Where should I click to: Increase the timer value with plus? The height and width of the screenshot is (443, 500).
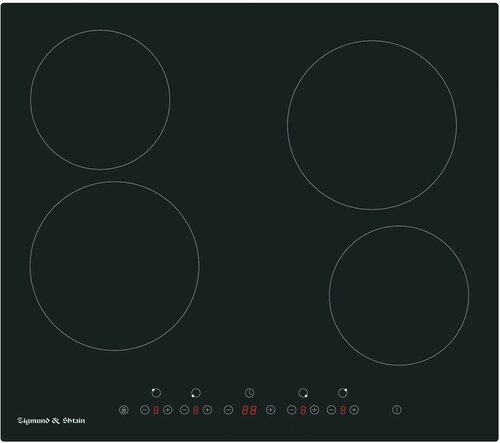[271, 410]
